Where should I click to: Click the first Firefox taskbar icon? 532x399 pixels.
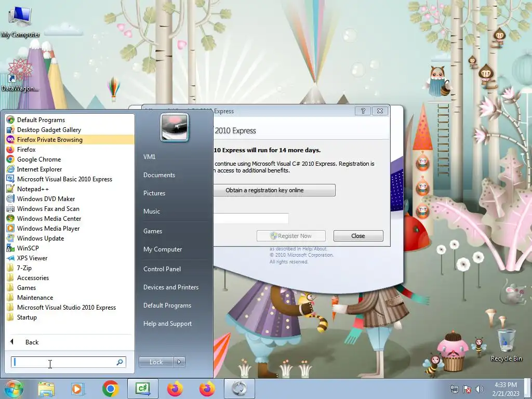tap(175, 389)
